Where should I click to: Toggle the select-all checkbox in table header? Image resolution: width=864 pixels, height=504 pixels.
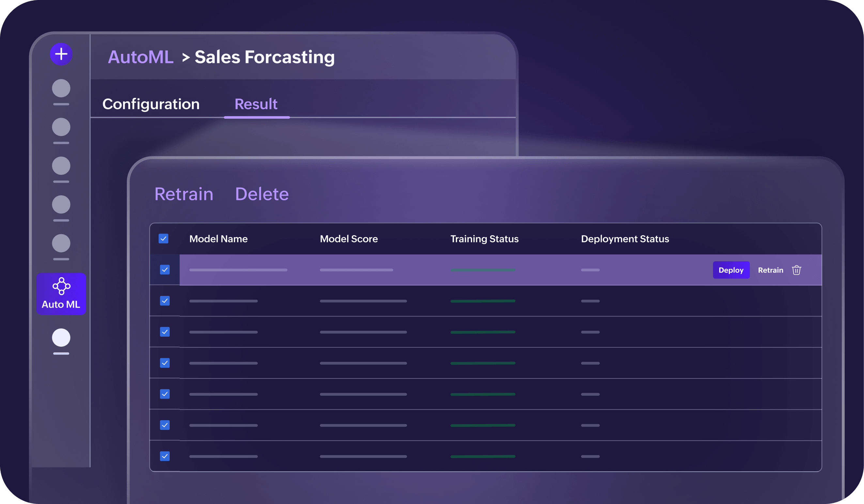pos(163,239)
